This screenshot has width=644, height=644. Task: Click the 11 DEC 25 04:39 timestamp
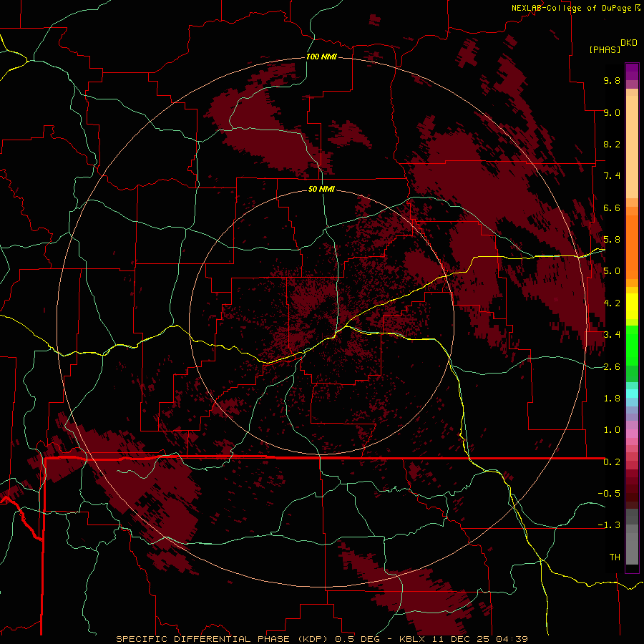coord(479,639)
